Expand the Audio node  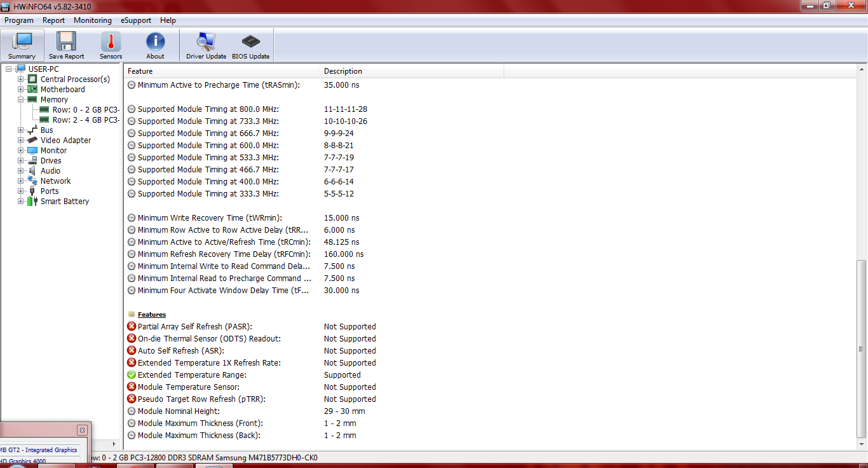(x=21, y=170)
